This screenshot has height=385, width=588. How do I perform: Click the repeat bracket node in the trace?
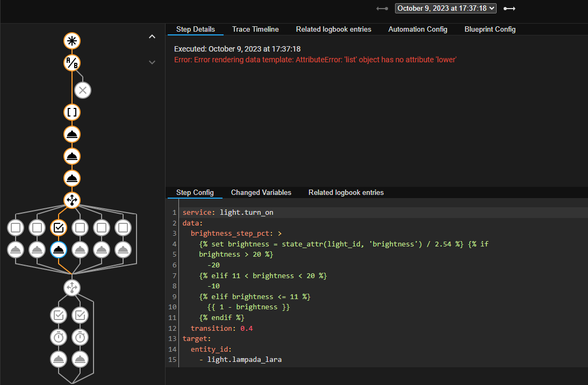coord(71,112)
